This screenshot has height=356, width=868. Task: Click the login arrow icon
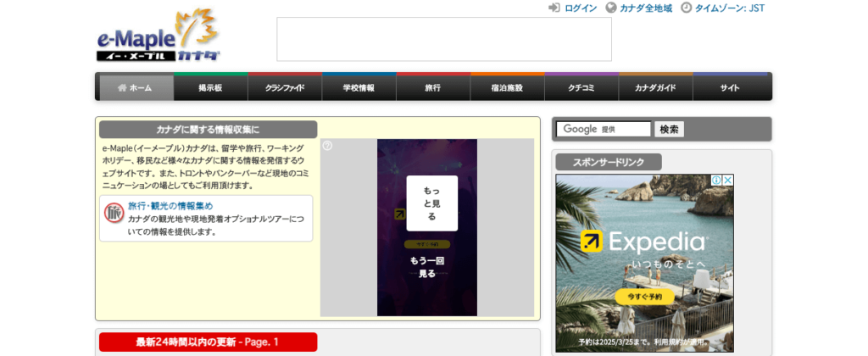(554, 8)
